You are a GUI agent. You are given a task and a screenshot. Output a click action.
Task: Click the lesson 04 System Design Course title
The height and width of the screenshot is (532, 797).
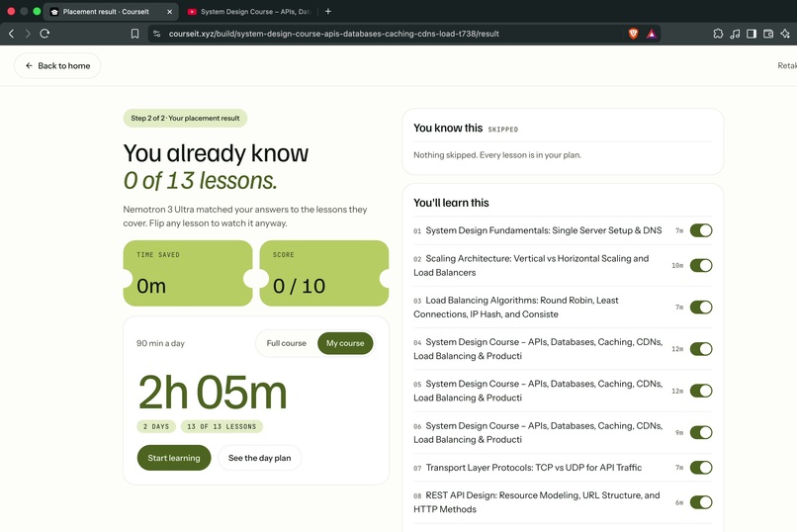(x=538, y=349)
